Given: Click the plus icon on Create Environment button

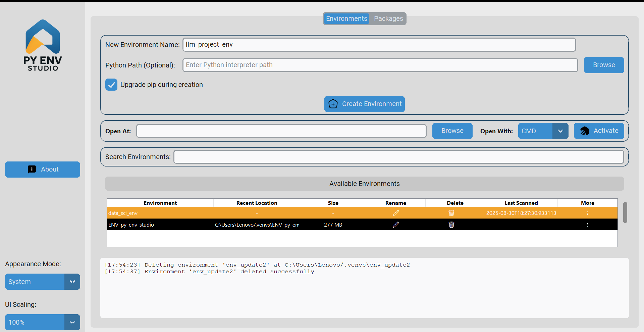Looking at the screenshot, I should 333,104.
